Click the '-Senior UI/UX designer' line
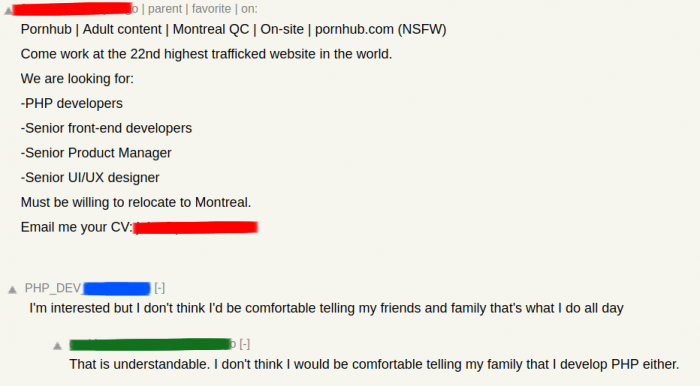 pyautogui.click(x=90, y=178)
